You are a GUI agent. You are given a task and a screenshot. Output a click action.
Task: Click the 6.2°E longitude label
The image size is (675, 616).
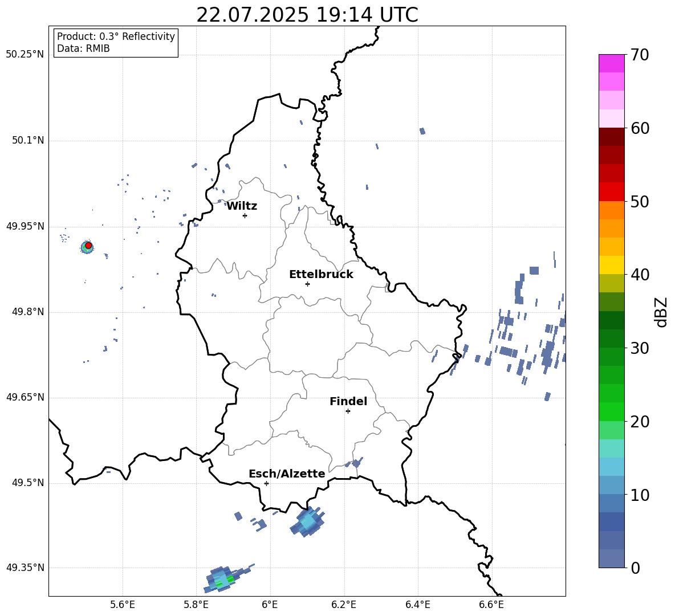(344, 605)
